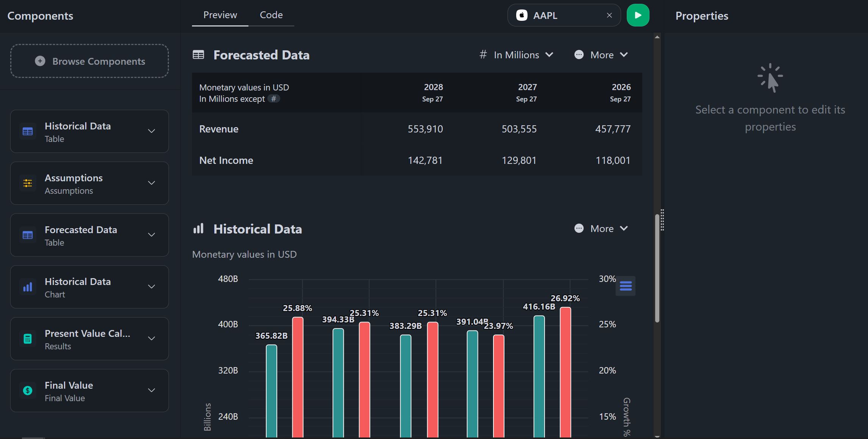Switch to the Code tab
This screenshot has height=439, width=868.
(x=271, y=15)
